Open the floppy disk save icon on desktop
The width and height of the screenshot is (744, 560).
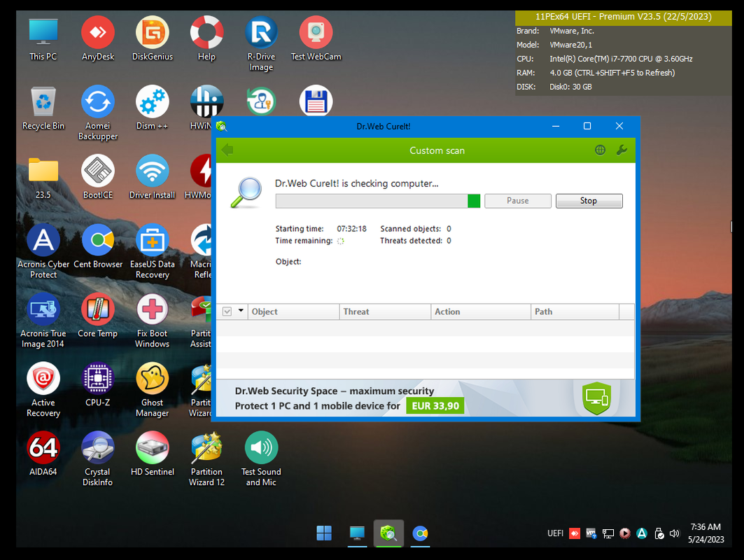[316, 101]
